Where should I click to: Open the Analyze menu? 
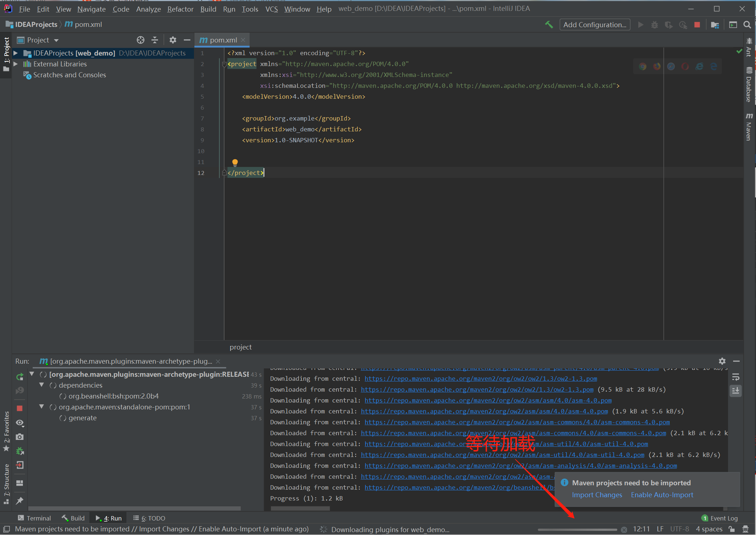[x=148, y=9]
